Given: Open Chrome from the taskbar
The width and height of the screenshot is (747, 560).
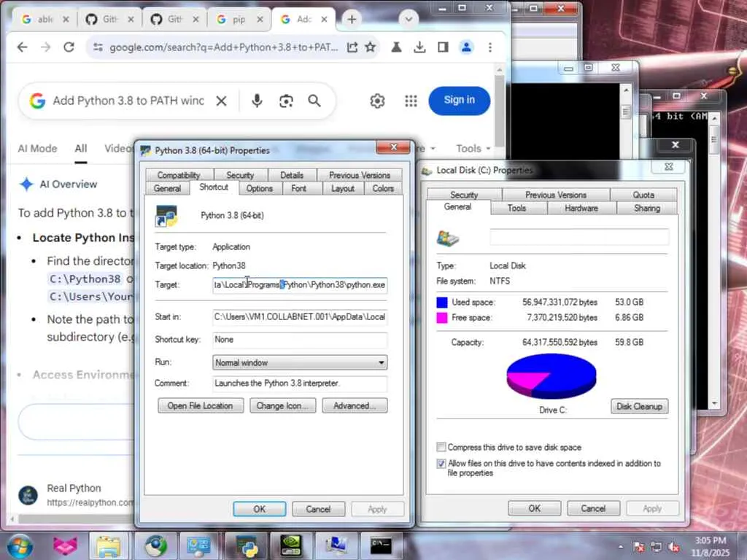Looking at the screenshot, I should pyautogui.click(x=155, y=545).
